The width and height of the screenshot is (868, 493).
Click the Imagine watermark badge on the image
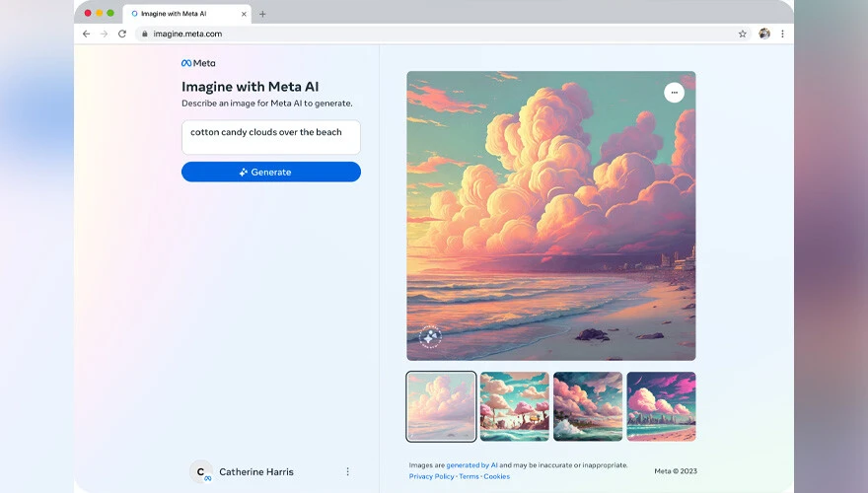430,337
